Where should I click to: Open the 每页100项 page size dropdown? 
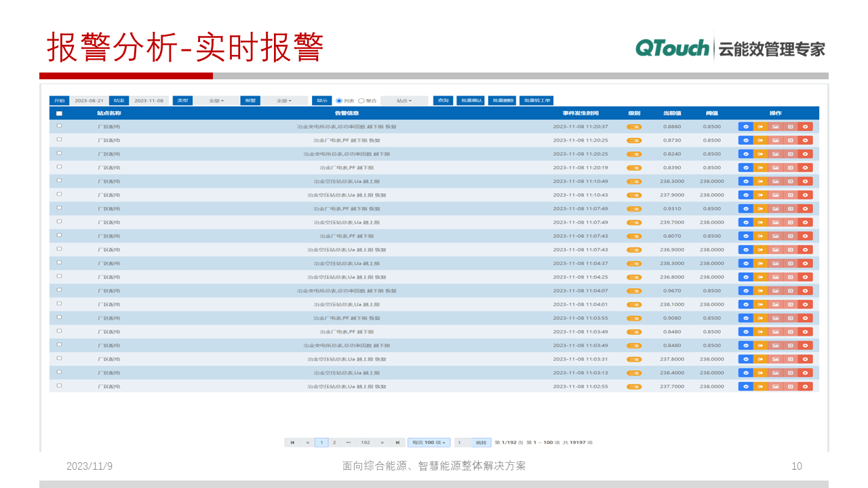click(429, 442)
